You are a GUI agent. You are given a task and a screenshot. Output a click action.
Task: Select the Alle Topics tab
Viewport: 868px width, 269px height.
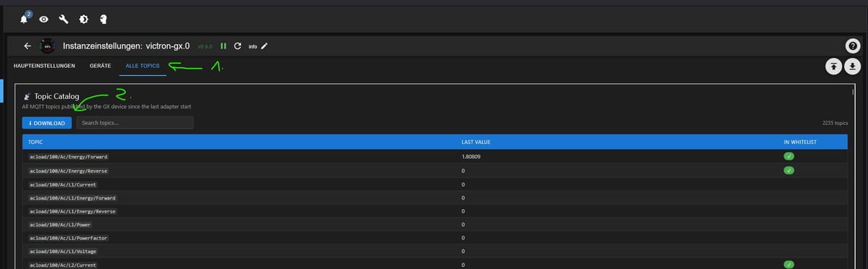[x=143, y=66]
